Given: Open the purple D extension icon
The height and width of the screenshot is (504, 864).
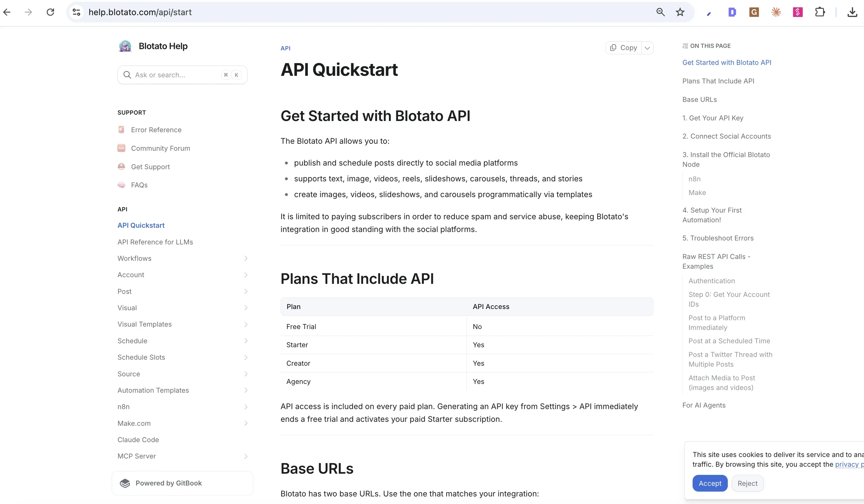Looking at the screenshot, I should coord(732,12).
